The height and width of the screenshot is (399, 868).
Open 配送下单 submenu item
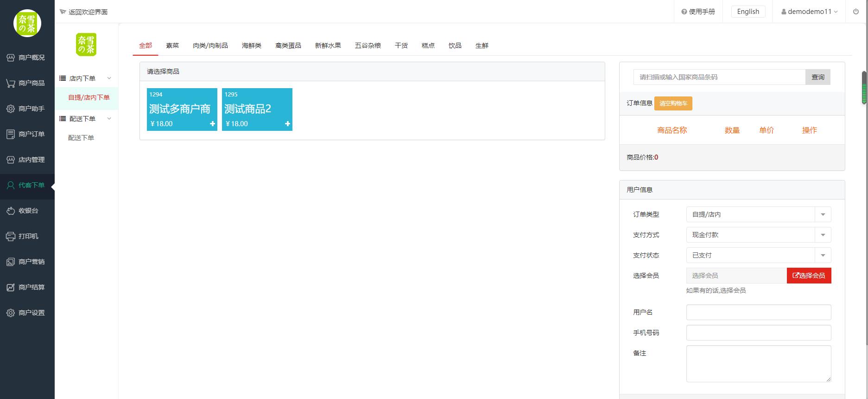click(x=81, y=138)
